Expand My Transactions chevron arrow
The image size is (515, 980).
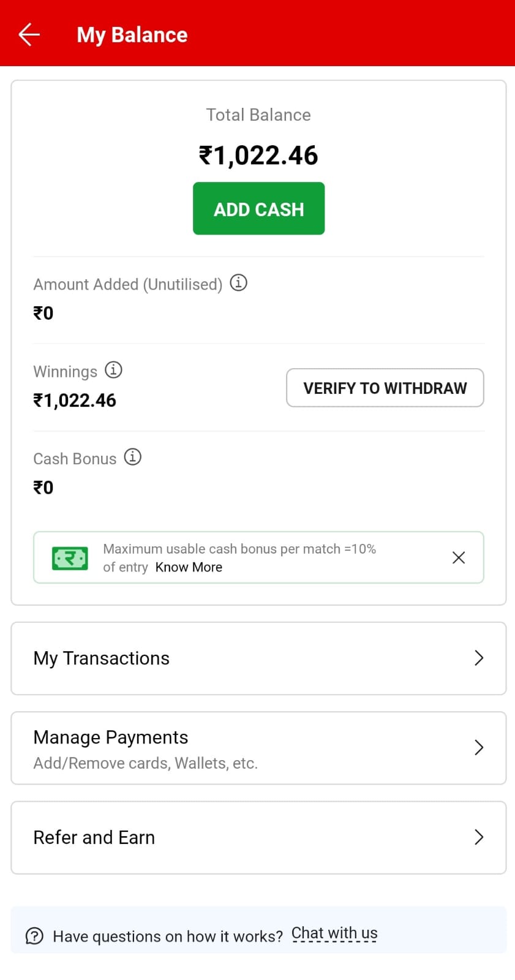[x=479, y=658]
